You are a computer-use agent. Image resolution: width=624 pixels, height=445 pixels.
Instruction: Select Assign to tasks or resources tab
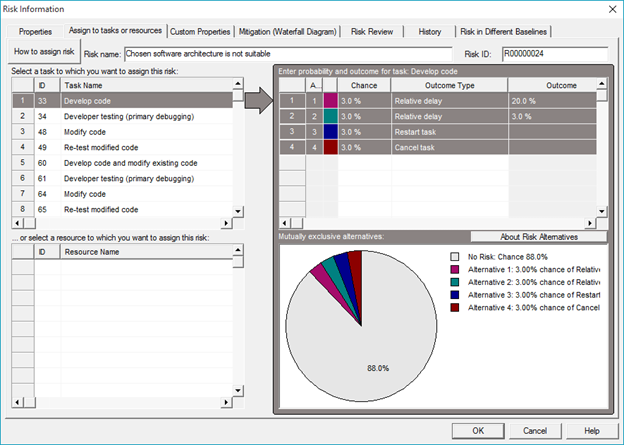click(115, 31)
